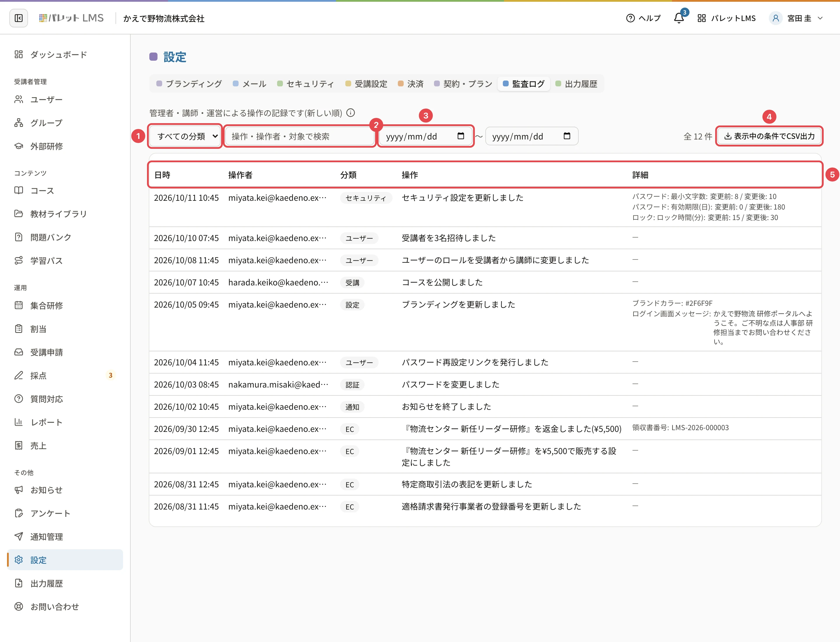Click the ヘルプ link in the header
Screen dimensions: 840x642
[x=644, y=18]
